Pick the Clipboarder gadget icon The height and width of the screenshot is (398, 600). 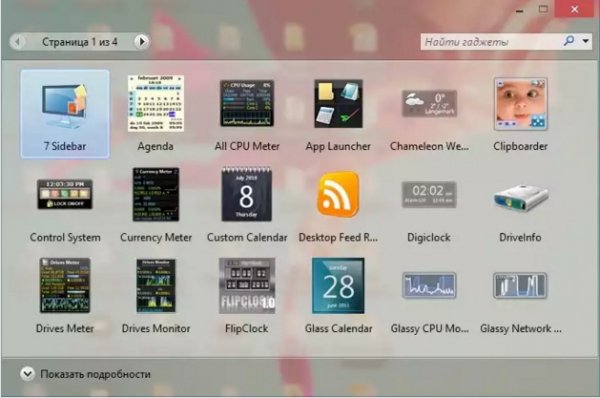click(520, 104)
